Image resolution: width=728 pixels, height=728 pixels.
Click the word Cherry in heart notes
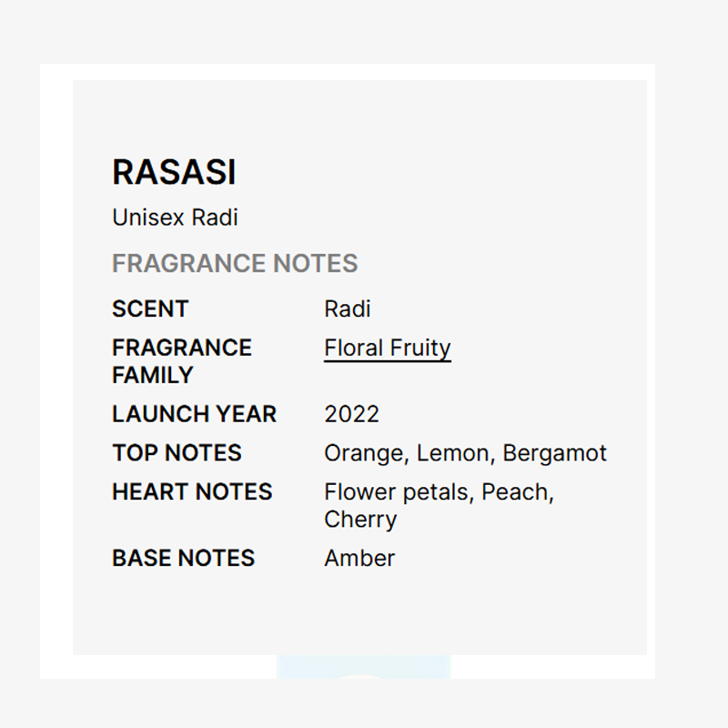360,520
